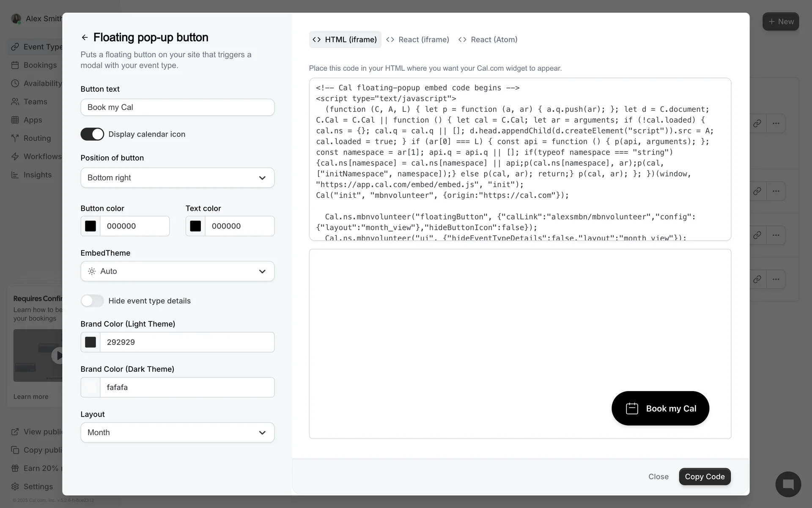Screen dimensions: 812x508
Task: Switch to the React (iframe) tab
Action: coord(418,40)
